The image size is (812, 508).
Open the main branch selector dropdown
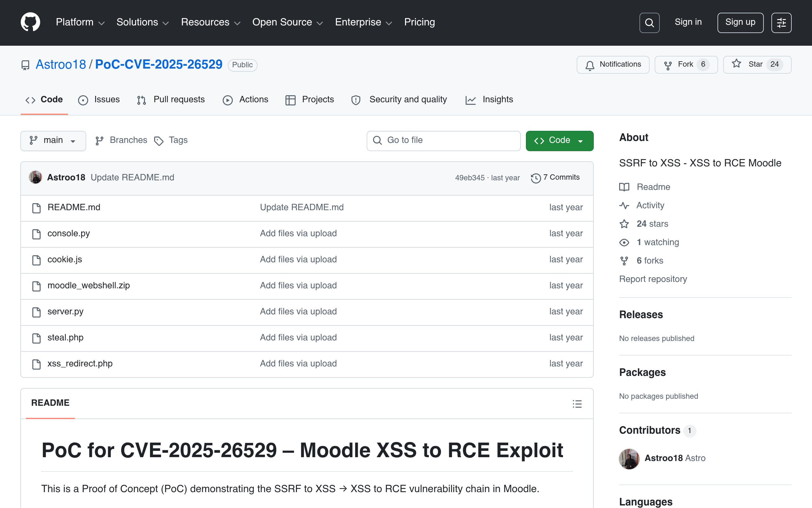click(x=53, y=141)
